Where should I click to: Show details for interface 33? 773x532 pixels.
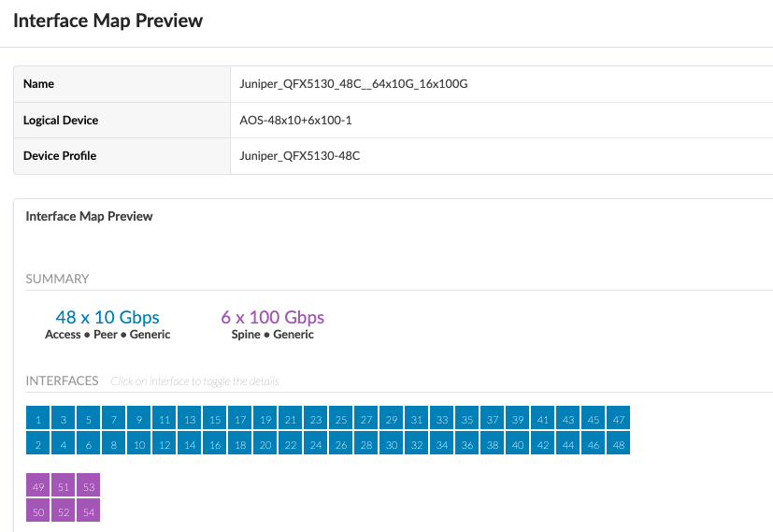click(442, 418)
